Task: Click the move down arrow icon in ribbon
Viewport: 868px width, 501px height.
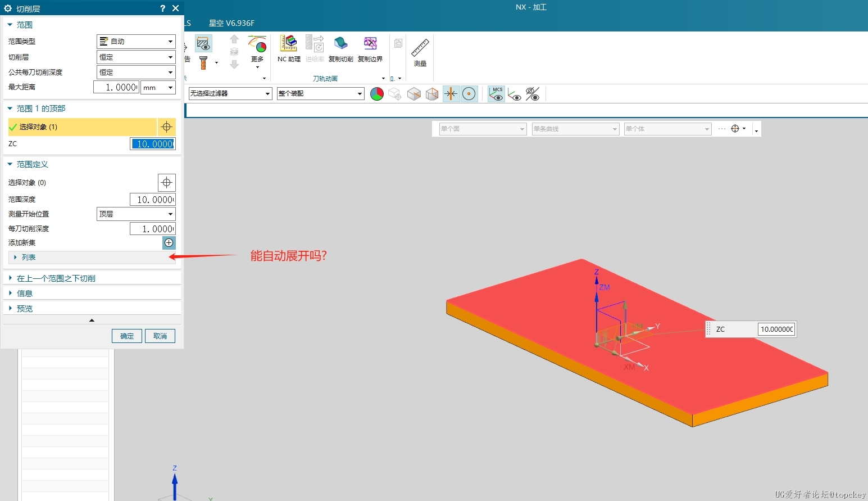Action: pyautogui.click(x=234, y=64)
